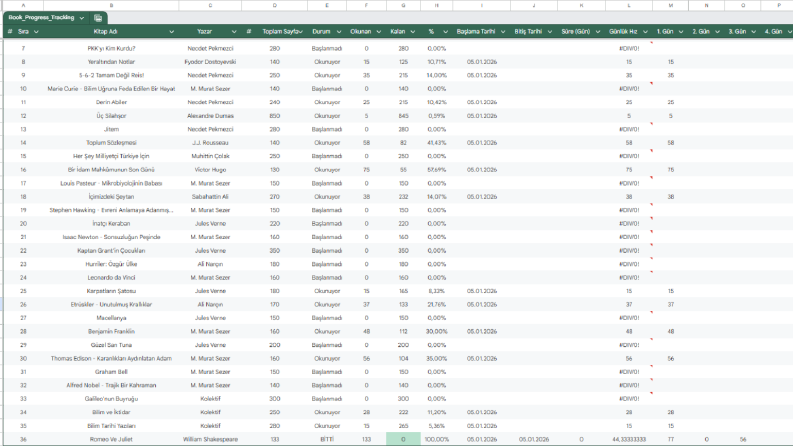
Task: Select column A header
Action: point(23,5)
